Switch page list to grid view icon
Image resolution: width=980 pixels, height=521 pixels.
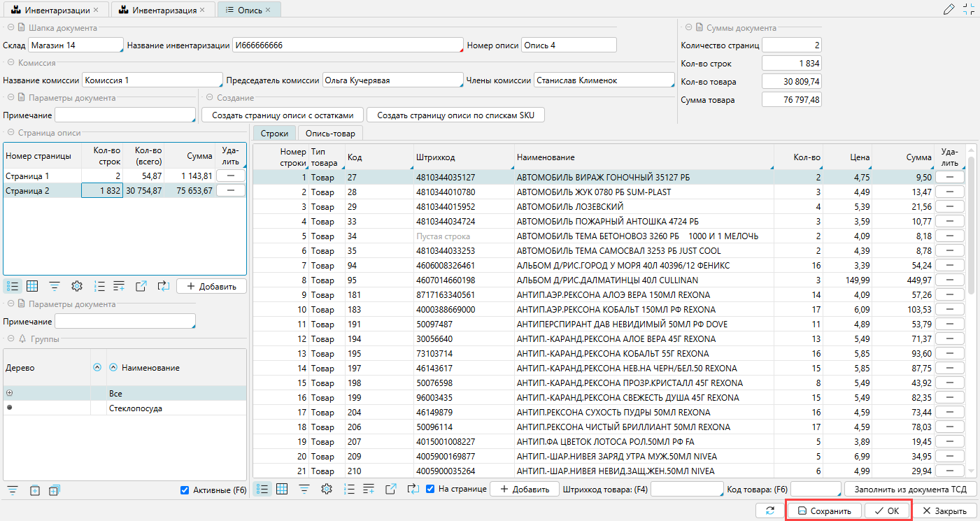pos(32,286)
